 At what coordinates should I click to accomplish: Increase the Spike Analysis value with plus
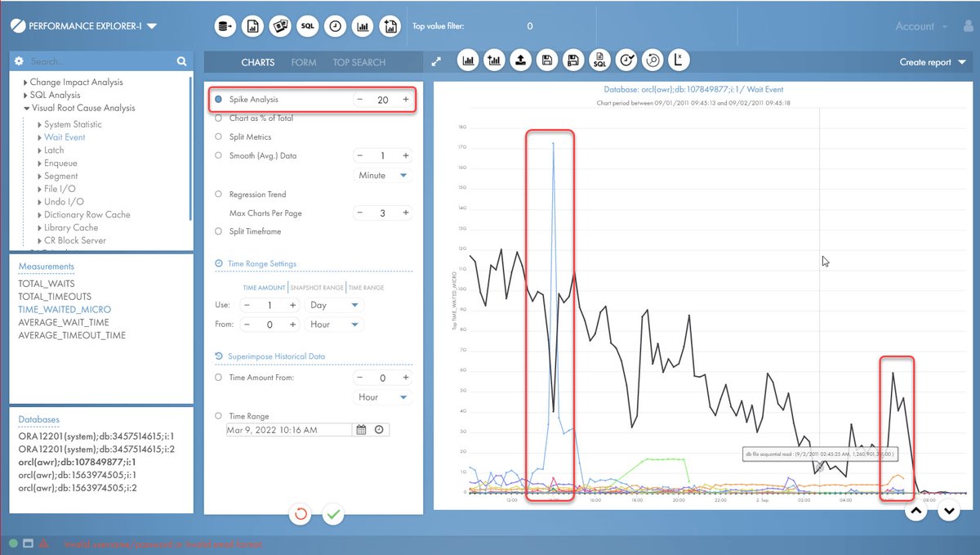pos(404,100)
